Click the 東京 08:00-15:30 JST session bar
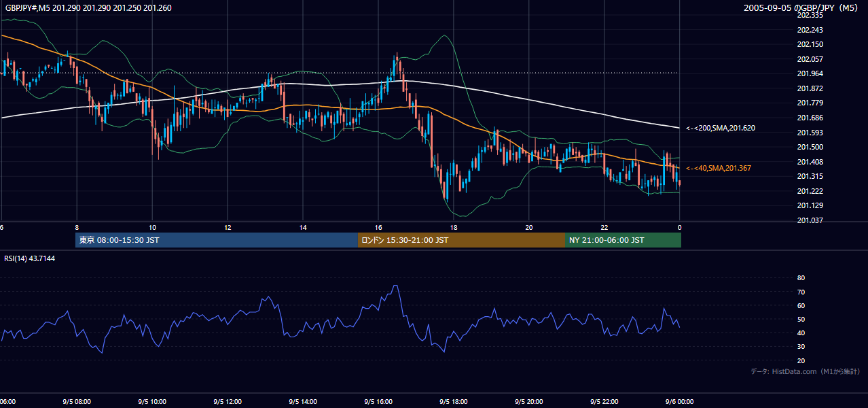 217,240
